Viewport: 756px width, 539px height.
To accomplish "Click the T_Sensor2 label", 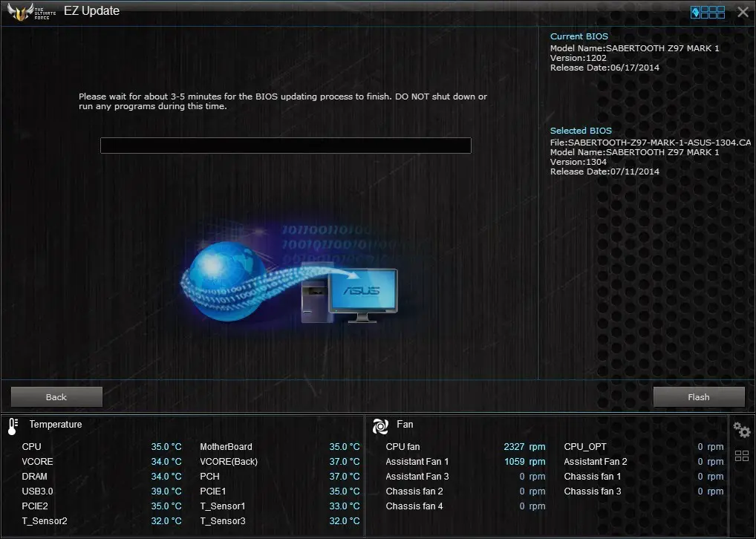I will point(45,521).
